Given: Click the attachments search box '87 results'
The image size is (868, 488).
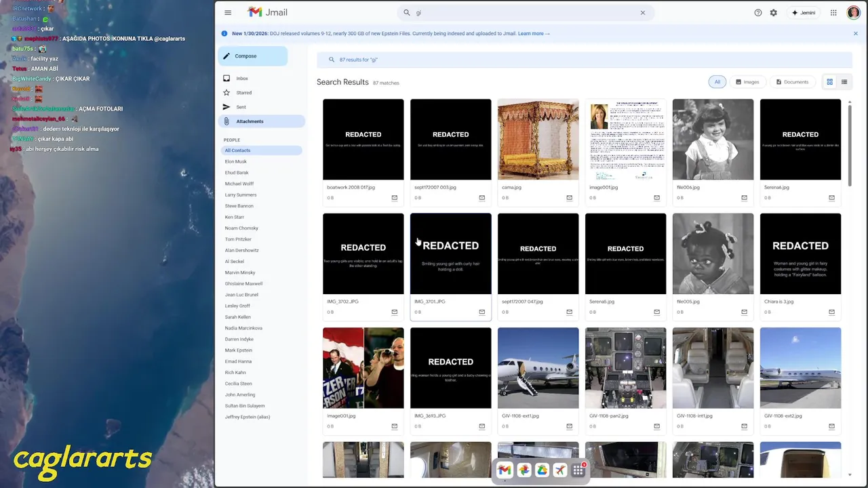Looking at the screenshot, I should [x=584, y=60].
